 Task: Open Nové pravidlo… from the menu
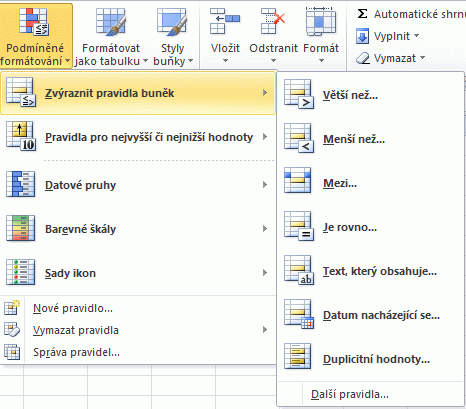(138, 308)
